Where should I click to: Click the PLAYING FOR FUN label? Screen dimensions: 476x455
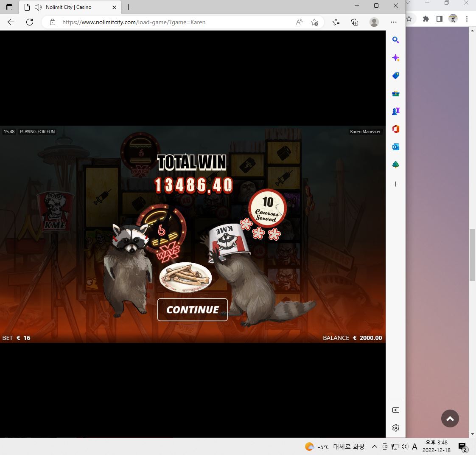click(x=37, y=132)
